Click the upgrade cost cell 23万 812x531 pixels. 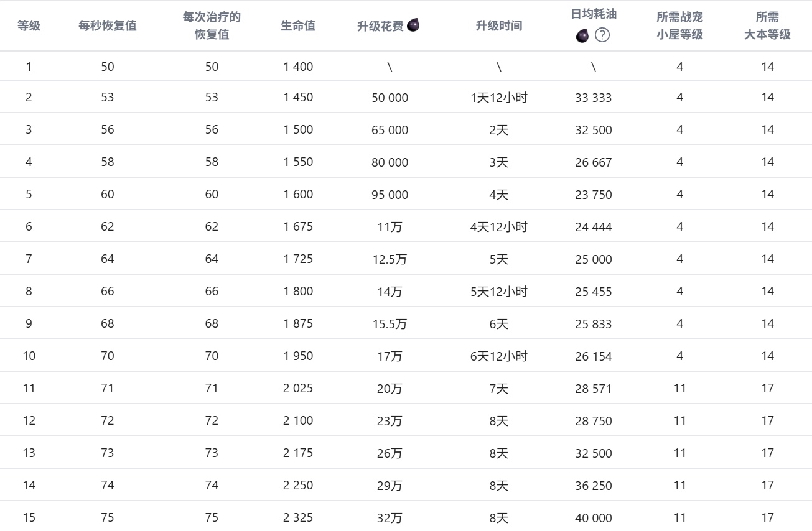pyautogui.click(x=390, y=421)
